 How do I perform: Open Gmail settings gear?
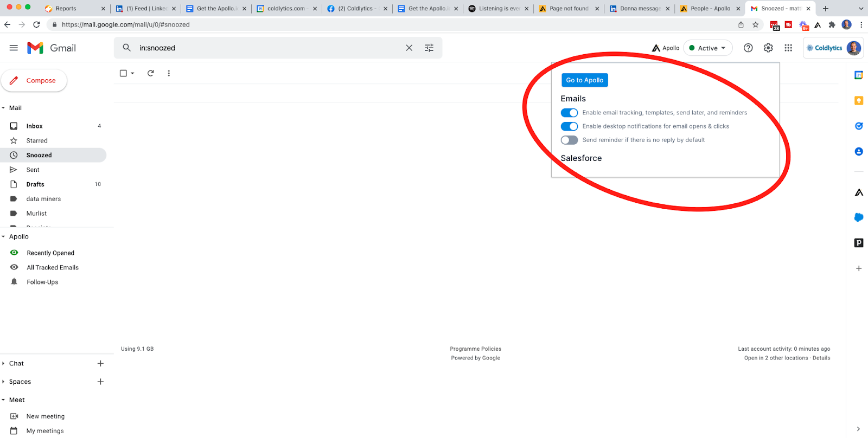tap(768, 48)
